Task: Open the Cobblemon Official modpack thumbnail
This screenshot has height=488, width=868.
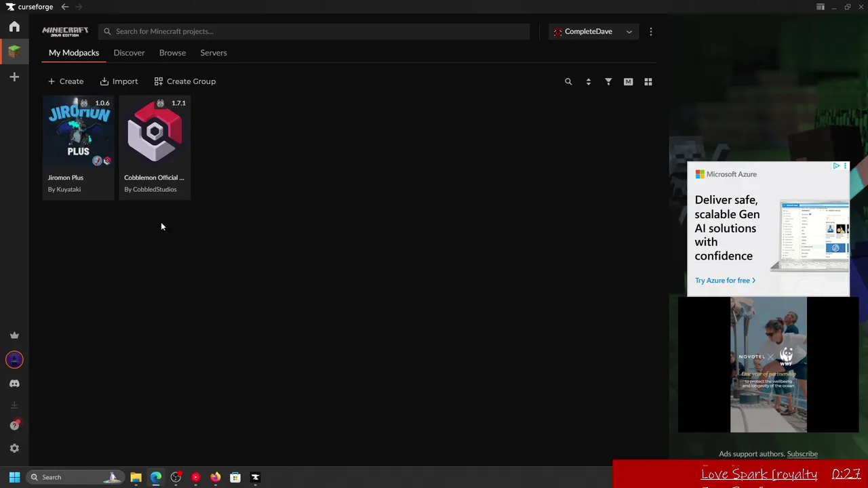Action: click(x=155, y=131)
